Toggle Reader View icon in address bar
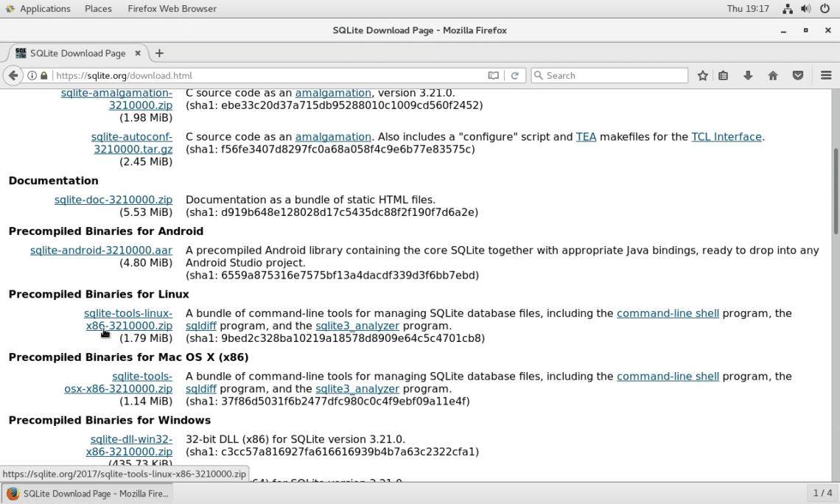The image size is (840, 504). click(x=493, y=75)
